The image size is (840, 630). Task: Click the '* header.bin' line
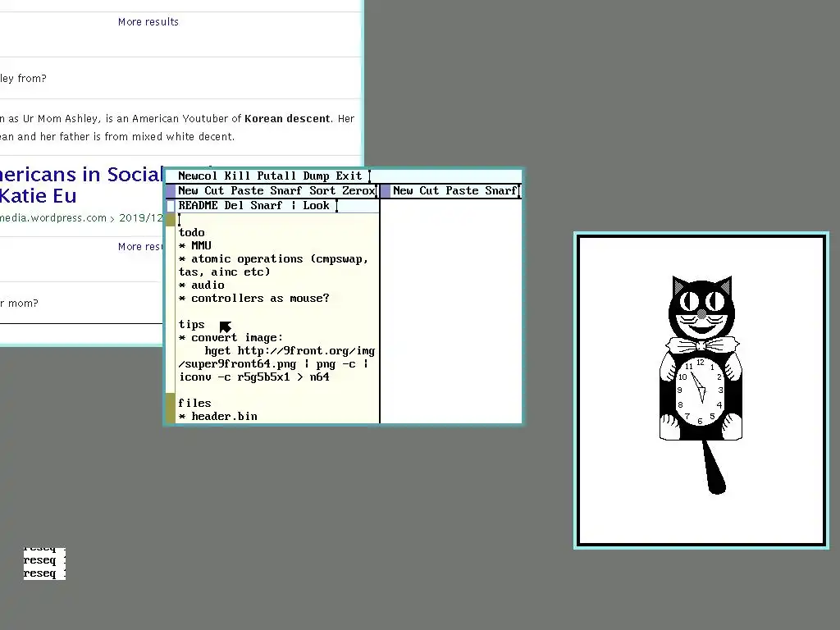217,416
